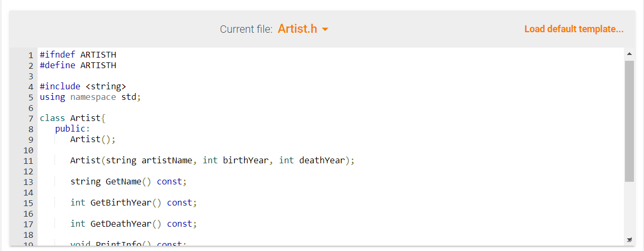Click the '#ifndef ARTISTH' code line
This screenshot has width=644, height=251.
click(78, 55)
